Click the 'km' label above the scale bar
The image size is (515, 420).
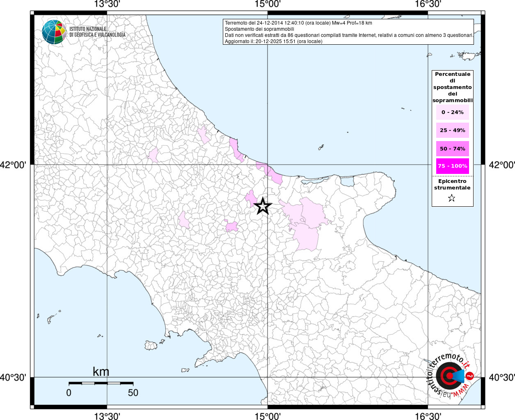[x=101, y=372]
